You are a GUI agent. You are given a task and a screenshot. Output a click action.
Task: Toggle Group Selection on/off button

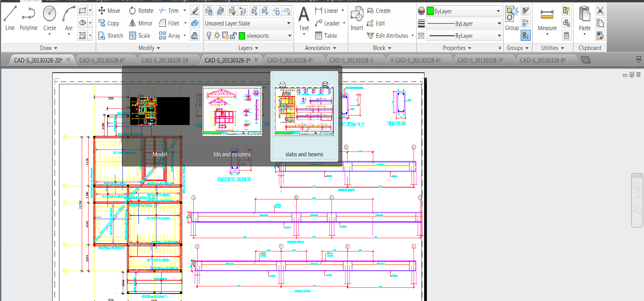525,35
